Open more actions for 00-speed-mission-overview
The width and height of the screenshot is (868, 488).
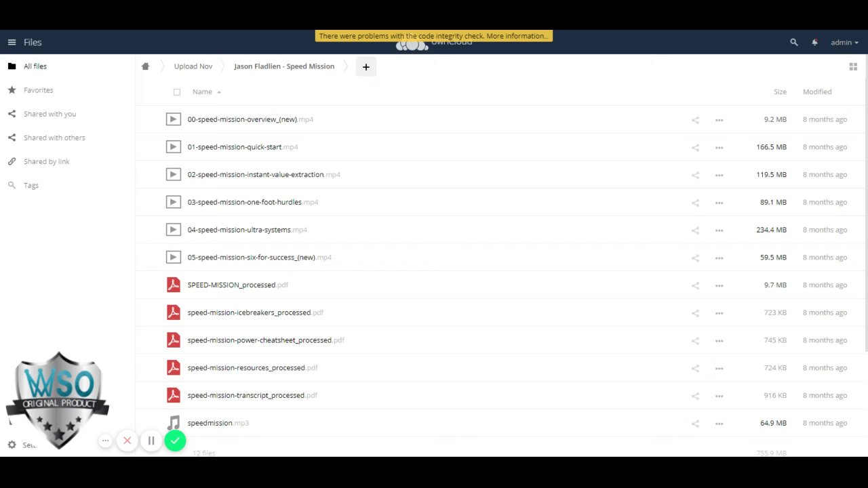pos(719,120)
